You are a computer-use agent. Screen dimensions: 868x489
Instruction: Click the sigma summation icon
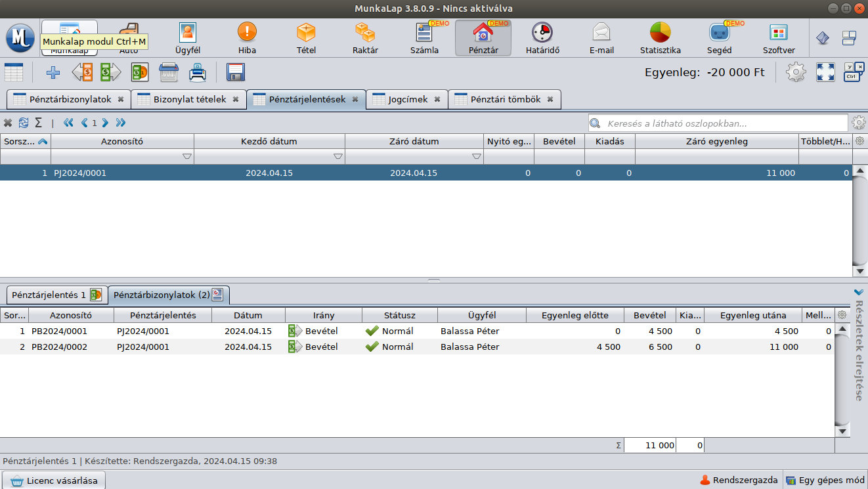pos(38,123)
